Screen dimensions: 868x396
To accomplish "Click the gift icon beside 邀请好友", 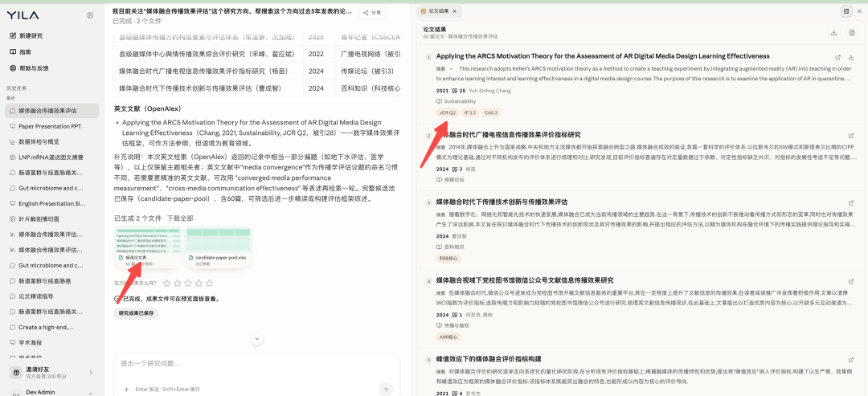I will [16, 373].
